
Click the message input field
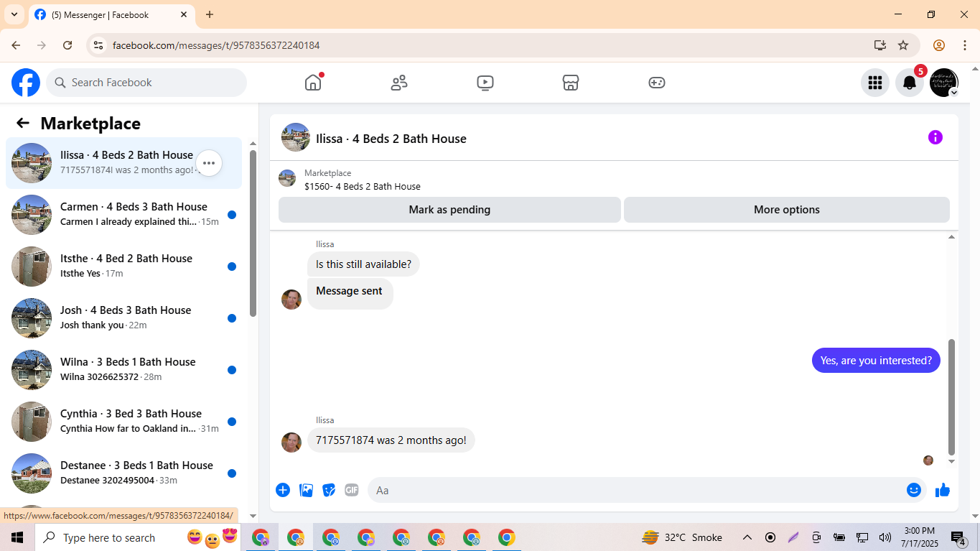coord(635,490)
